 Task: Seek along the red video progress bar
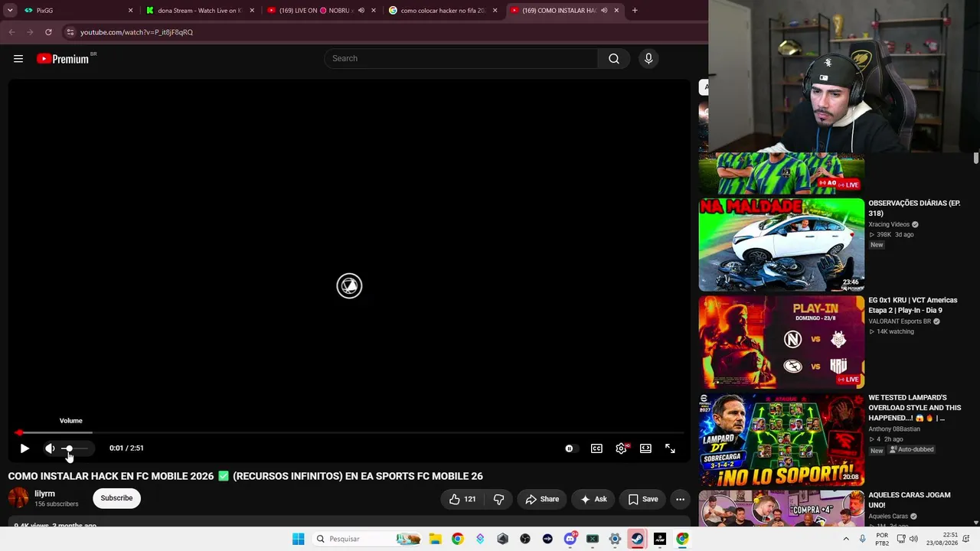pos(349,432)
